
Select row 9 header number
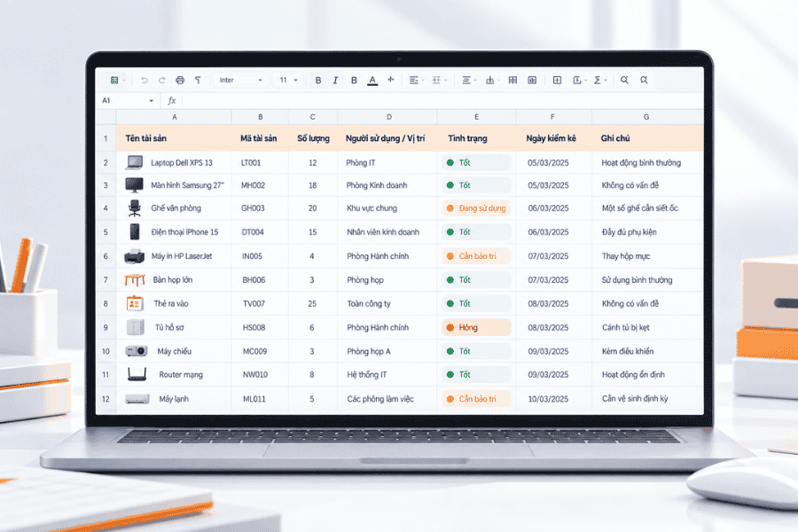(x=106, y=327)
